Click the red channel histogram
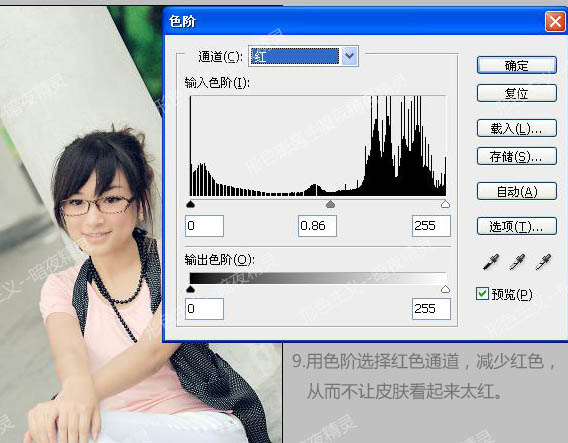Screen dimensions: 568x443 point(318,146)
